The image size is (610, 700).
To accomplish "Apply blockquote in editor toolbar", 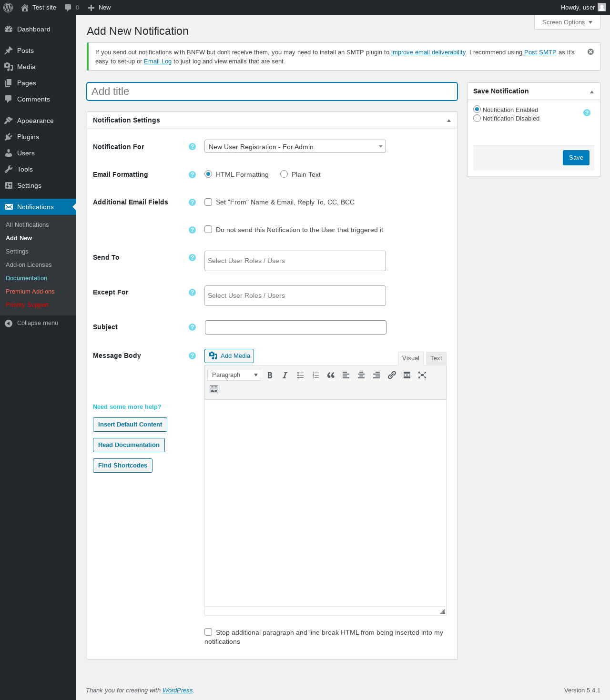I will 331,375.
